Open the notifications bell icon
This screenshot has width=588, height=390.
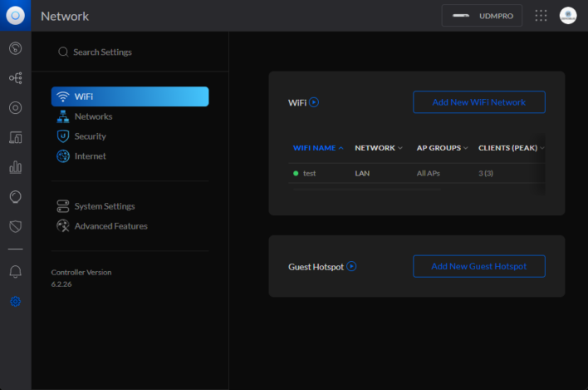coord(15,272)
